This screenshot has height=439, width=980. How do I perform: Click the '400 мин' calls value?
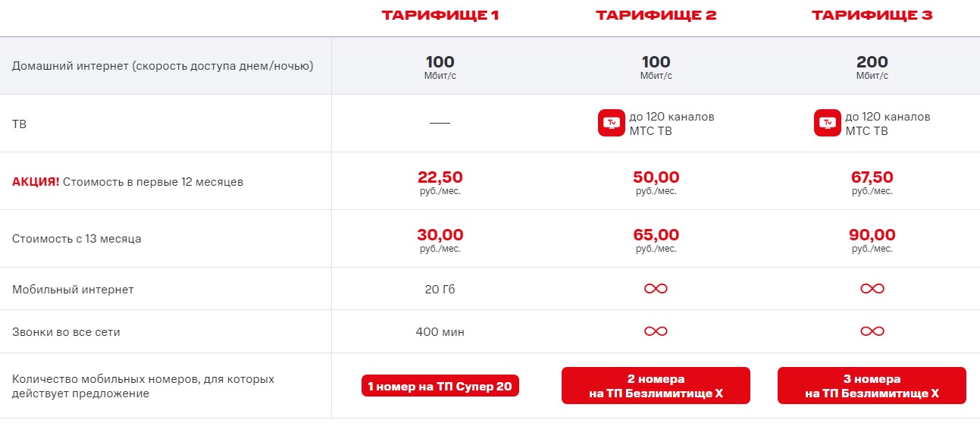coord(440,331)
